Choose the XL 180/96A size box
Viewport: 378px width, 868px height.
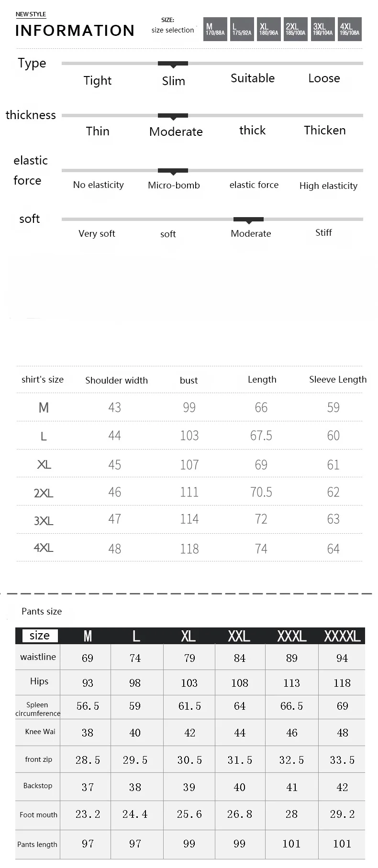coord(269,29)
